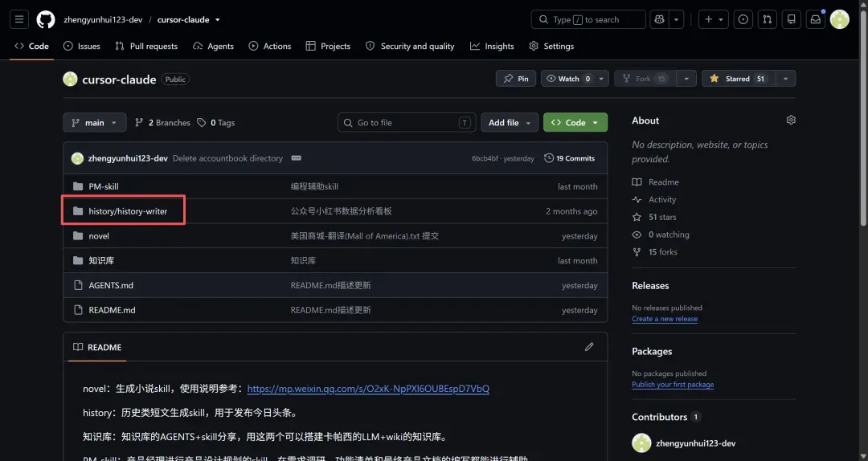Click the Go to file field
Image resolution: width=868 pixels, height=461 pixels.
407,122
